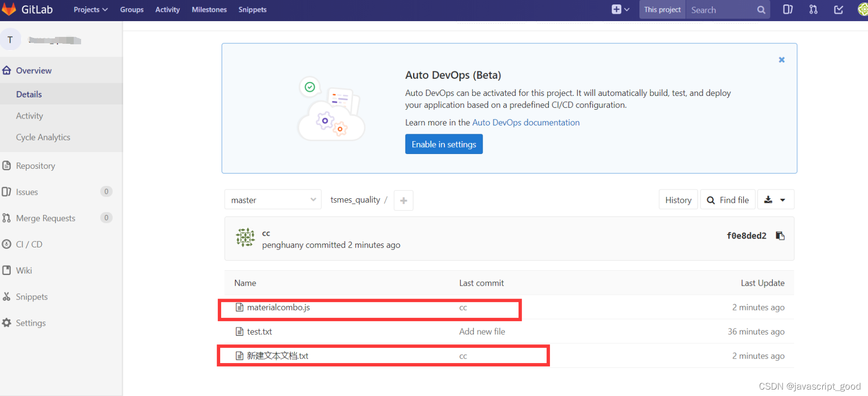The width and height of the screenshot is (868, 396).
Task: Click the Repository sidebar icon
Action: [6, 165]
